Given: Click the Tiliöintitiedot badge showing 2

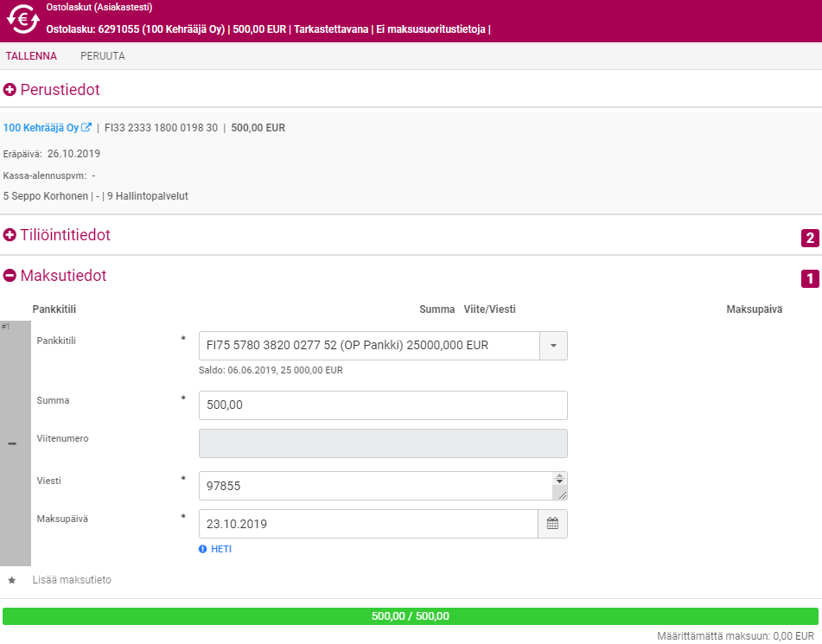Looking at the screenshot, I should pos(809,238).
